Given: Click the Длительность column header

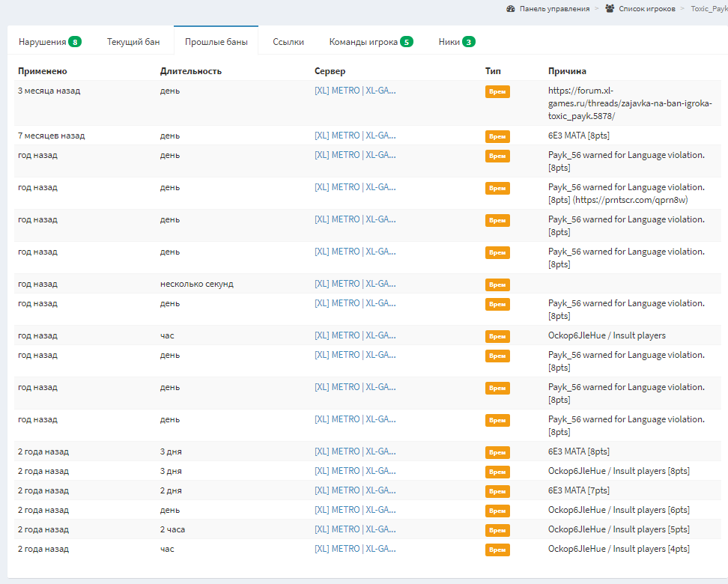Looking at the screenshot, I should (190, 71).
